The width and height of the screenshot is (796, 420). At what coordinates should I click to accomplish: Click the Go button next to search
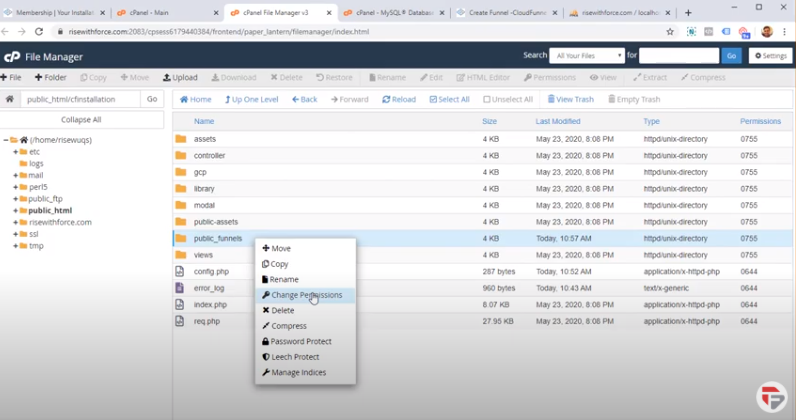point(732,56)
